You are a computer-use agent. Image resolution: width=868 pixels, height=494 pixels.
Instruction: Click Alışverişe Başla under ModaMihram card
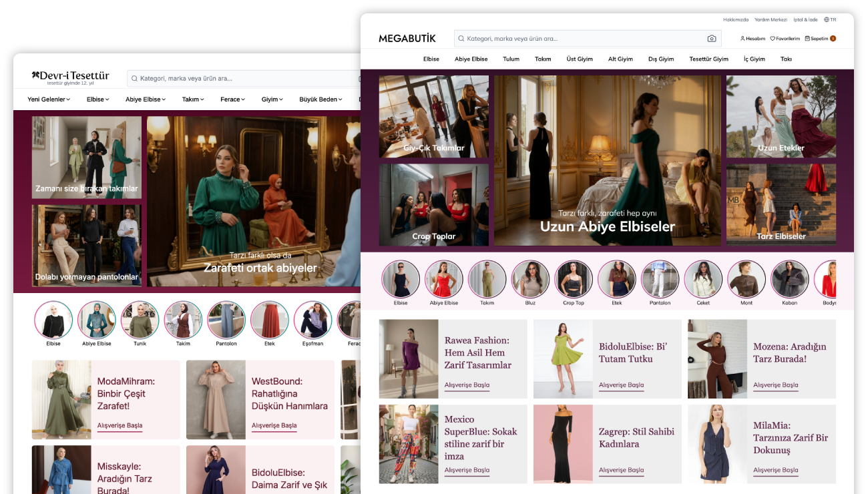[120, 426]
